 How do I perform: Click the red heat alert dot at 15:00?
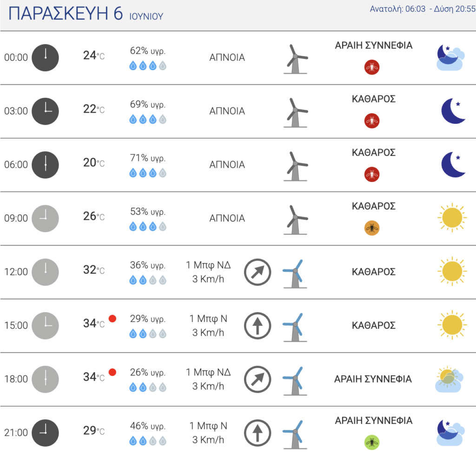tap(112, 318)
